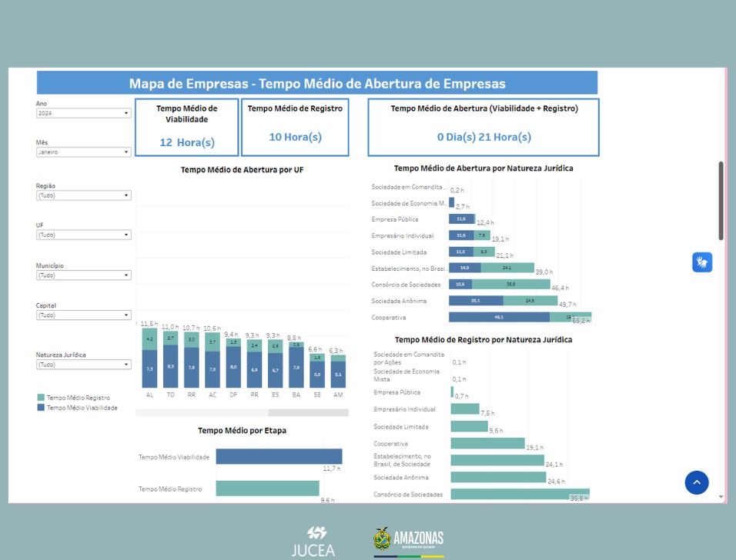Expand the Mês dropdown set to Janeiro
The height and width of the screenshot is (560, 736).
point(83,152)
